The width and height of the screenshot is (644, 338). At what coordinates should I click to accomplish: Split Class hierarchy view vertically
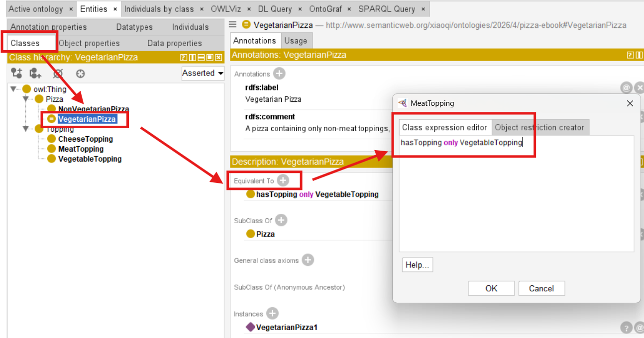point(193,58)
